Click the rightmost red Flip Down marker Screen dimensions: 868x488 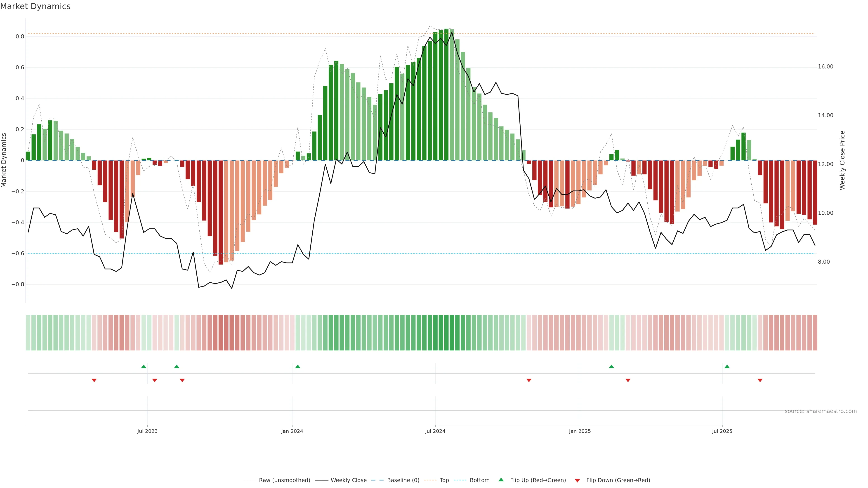[760, 380]
